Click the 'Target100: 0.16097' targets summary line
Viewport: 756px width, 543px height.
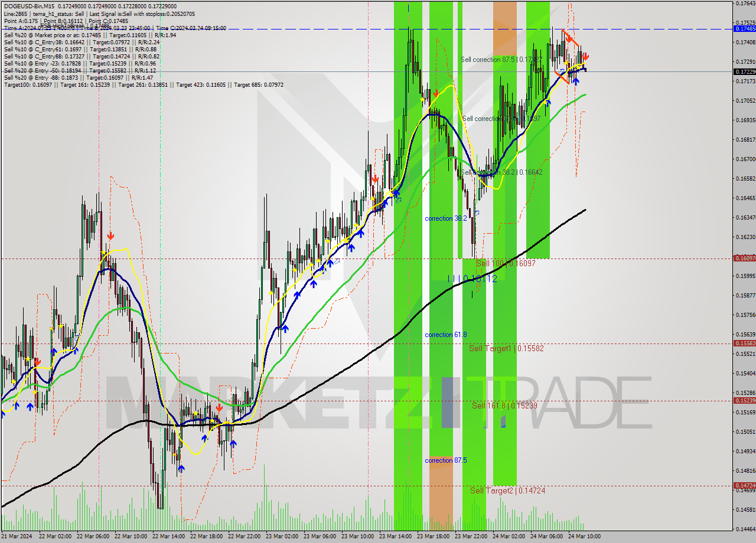144,84
